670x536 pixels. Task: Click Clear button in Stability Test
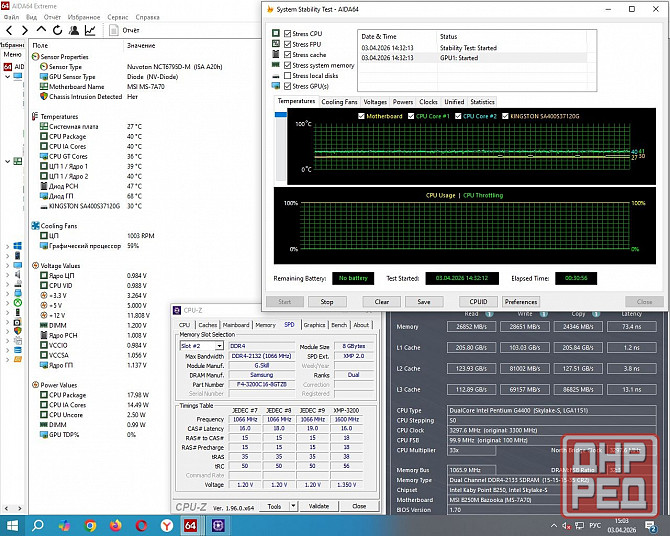[x=382, y=302]
